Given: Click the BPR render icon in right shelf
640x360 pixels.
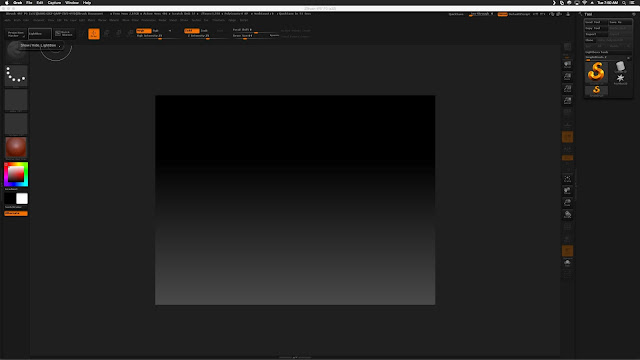Looking at the screenshot, I should (x=567, y=47).
